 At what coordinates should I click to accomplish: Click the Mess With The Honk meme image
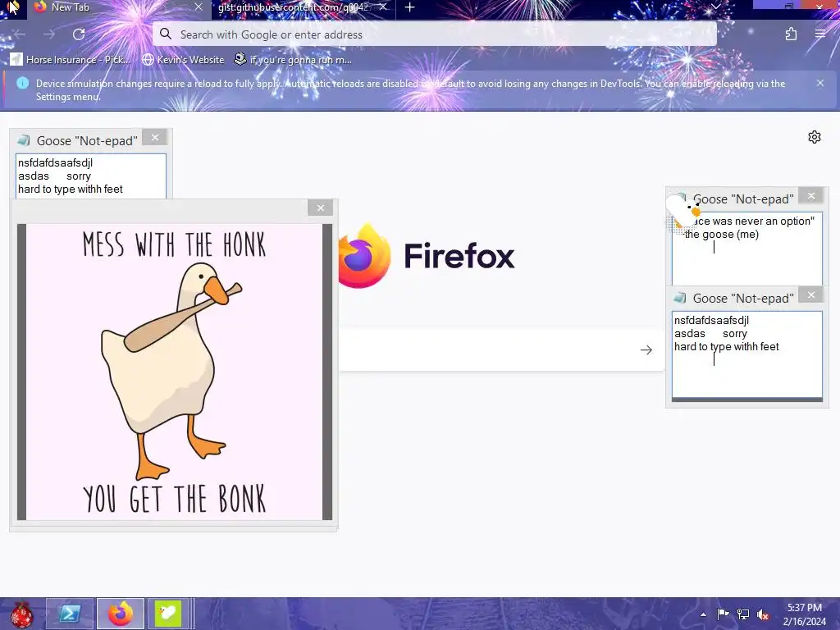[x=175, y=372]
